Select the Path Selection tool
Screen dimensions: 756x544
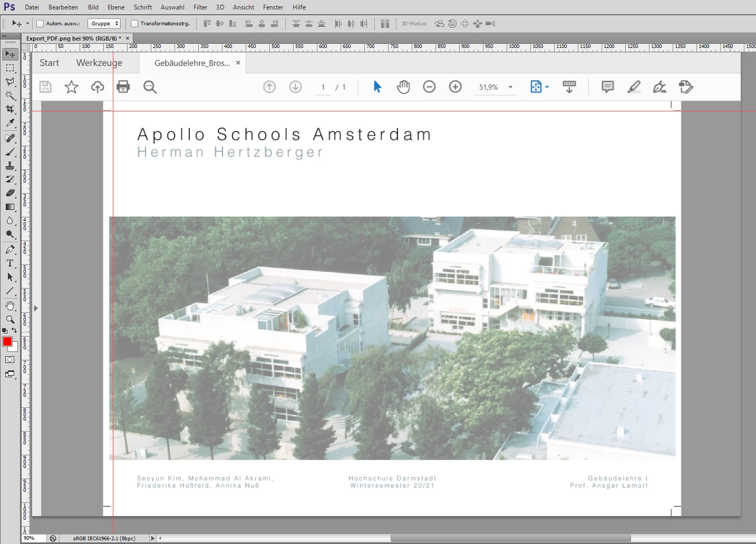pyautogui.click(x=10, y=277)
